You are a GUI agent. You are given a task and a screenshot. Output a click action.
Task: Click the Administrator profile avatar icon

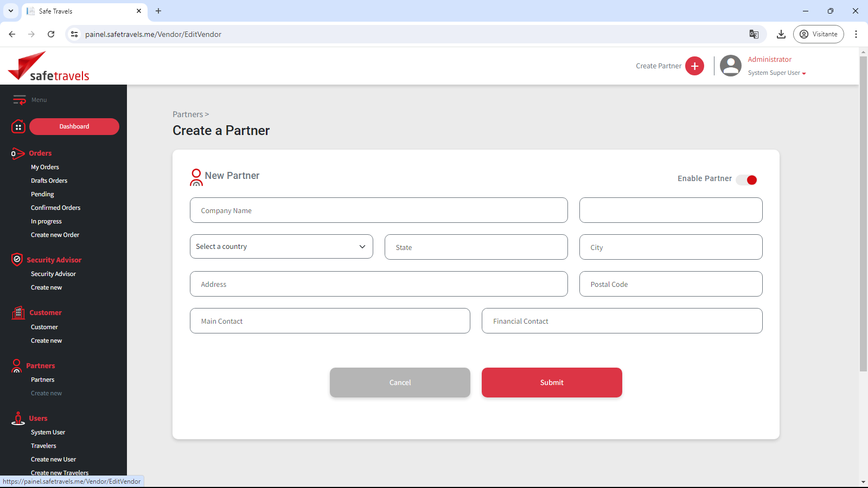(x=730, y=66)
